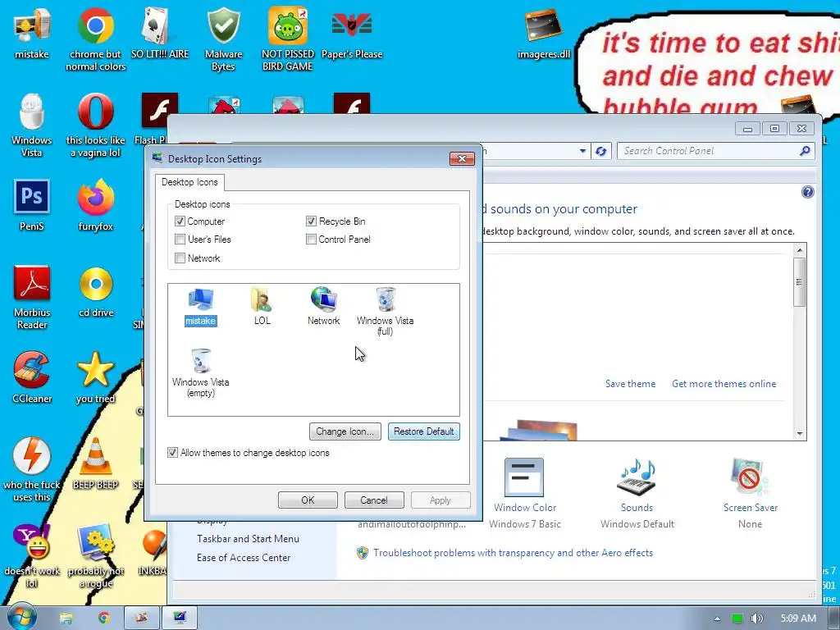This screenshot has height=630, width=840.
Task: Open the furryfox Firefox desktop icon
Action: (96, 205)
